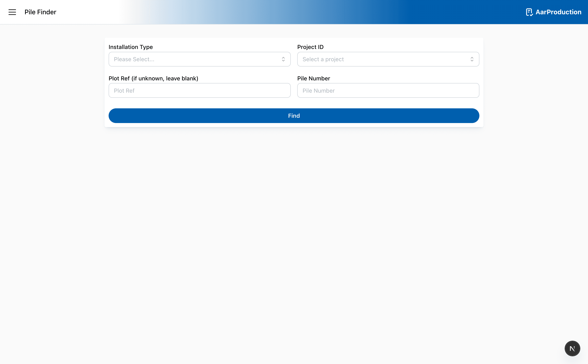Screen dimensions: 588x364
Task: Click the chevron on the Project ID selector
Action: tap(472, 59)
